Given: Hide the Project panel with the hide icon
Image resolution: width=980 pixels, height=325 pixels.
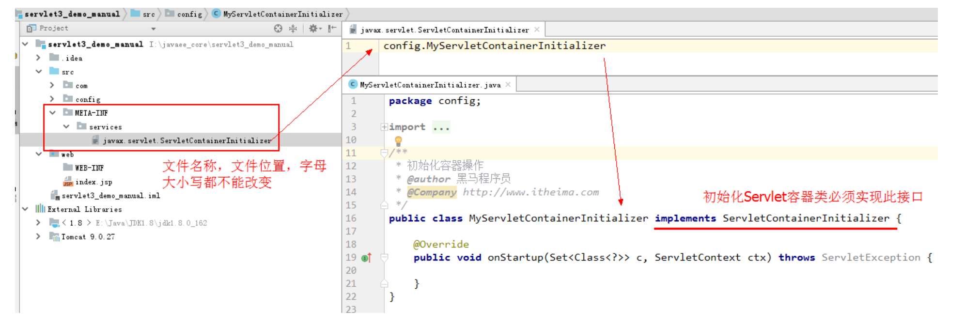Looking at the screenshot, I should point(332,29).
